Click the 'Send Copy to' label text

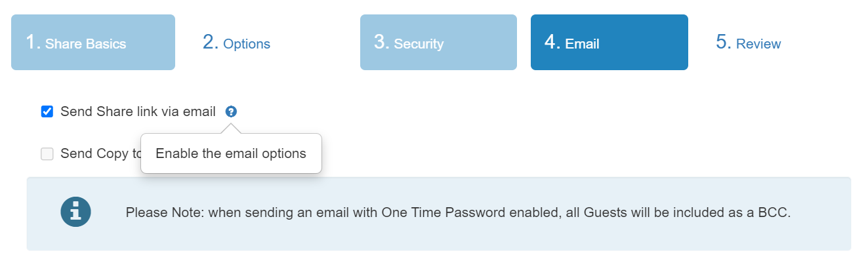pos(101,154)
